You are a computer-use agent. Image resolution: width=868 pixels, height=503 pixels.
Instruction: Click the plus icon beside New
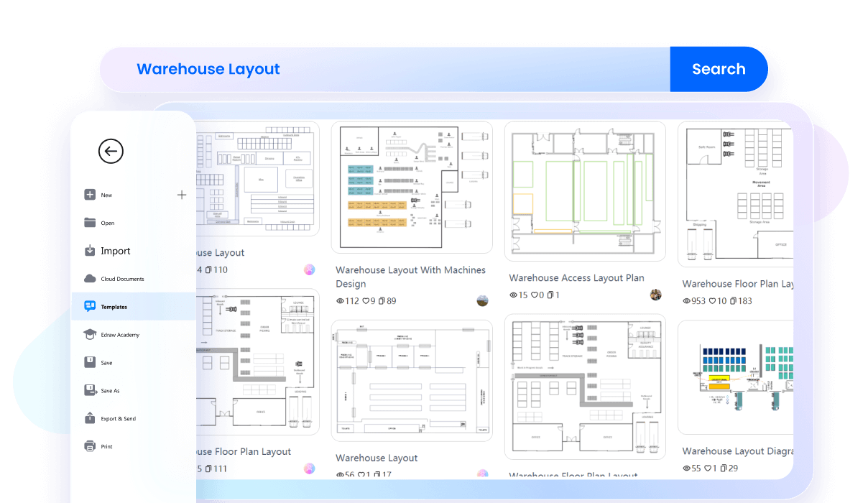pyautogui.click(x=182, y=195)
